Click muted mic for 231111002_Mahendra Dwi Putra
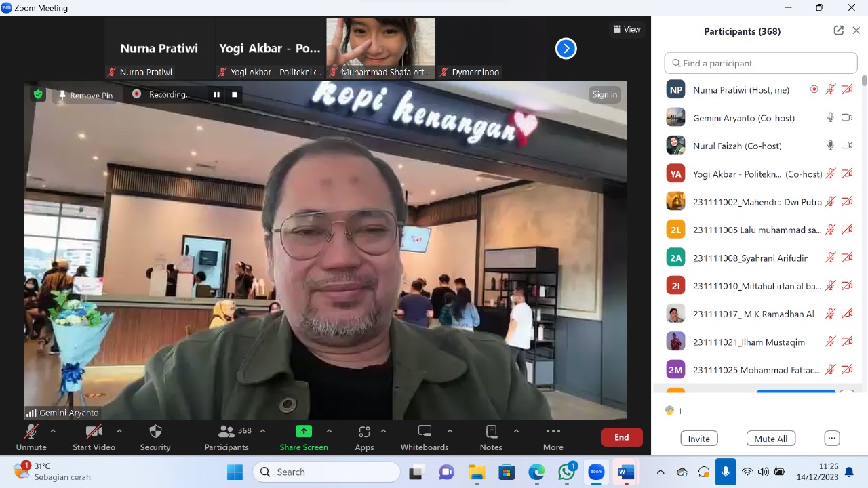 pos(830,201)
